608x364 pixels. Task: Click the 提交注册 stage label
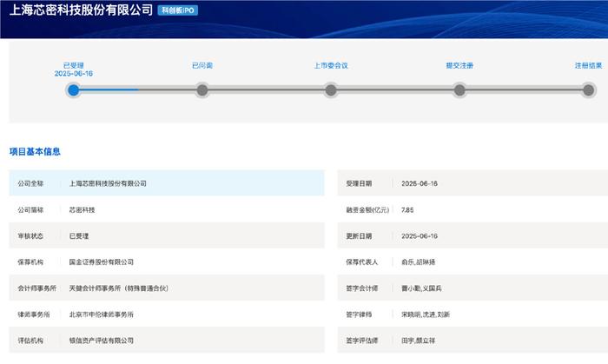click(459, 65)
